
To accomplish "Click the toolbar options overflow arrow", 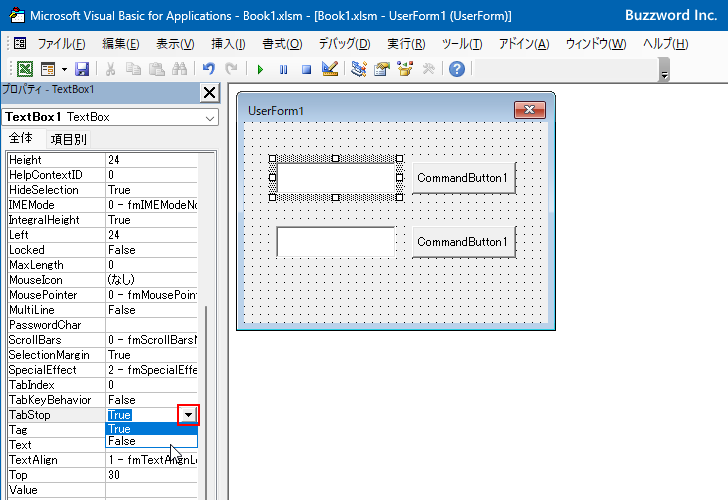I will pyautogui.click(x=664, y=70).
